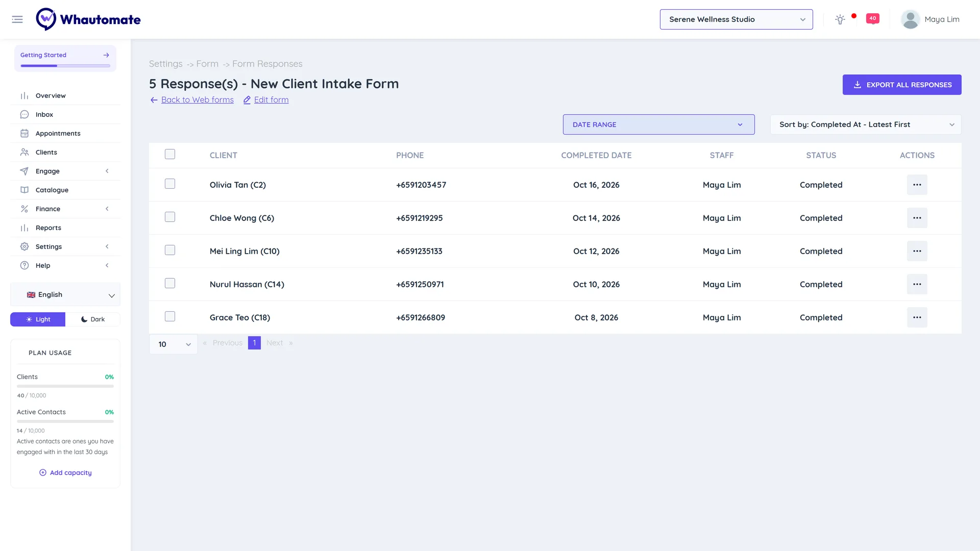Select the Mei Ling Lim row checkbox
The image size is (980, 551).
170,250
